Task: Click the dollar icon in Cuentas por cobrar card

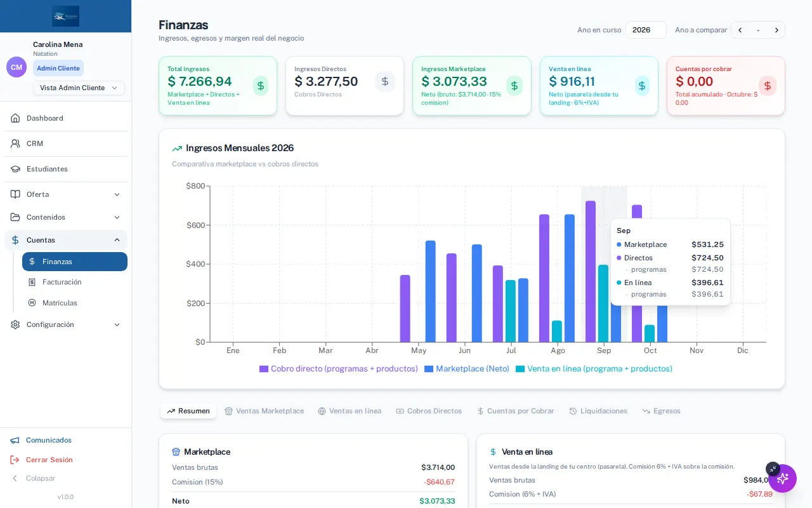Action: pos(768,86)
